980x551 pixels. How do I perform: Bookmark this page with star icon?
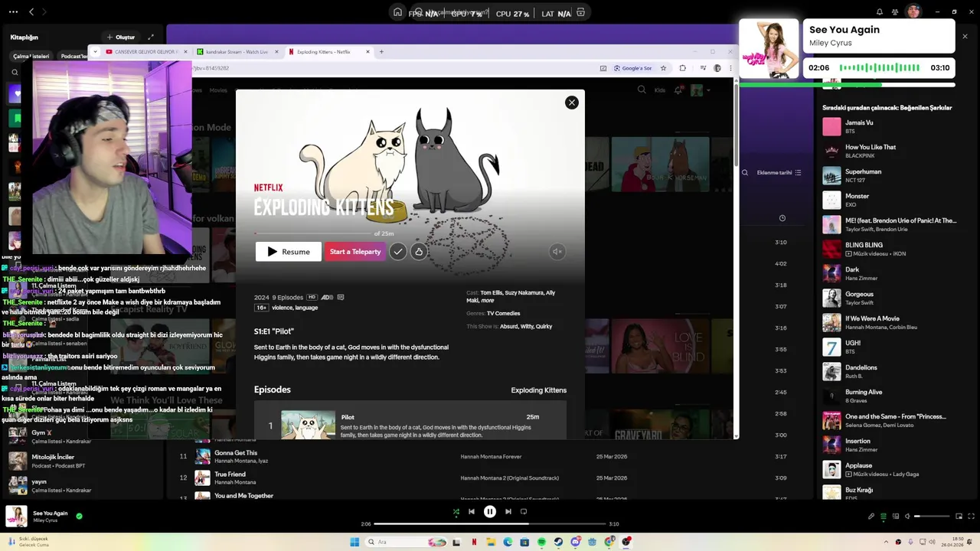pos(663,68)
